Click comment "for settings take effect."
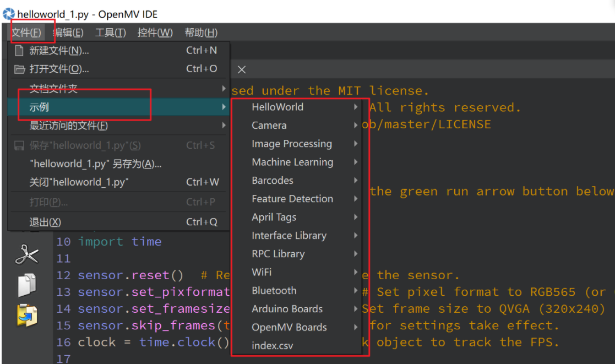 [x=464, y=325]
